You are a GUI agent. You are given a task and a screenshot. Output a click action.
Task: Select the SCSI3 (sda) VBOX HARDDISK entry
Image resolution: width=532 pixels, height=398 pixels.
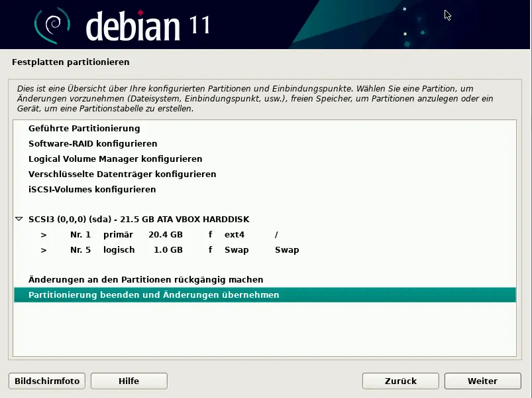(138, 219)
